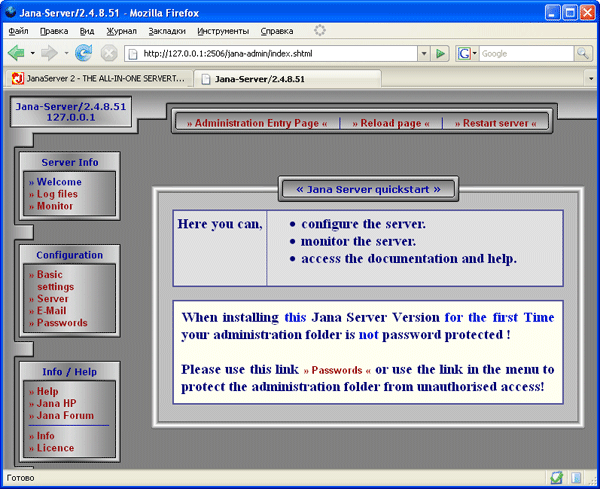
Task: Open the Журнал menu
Action: (x=121, y=31)
